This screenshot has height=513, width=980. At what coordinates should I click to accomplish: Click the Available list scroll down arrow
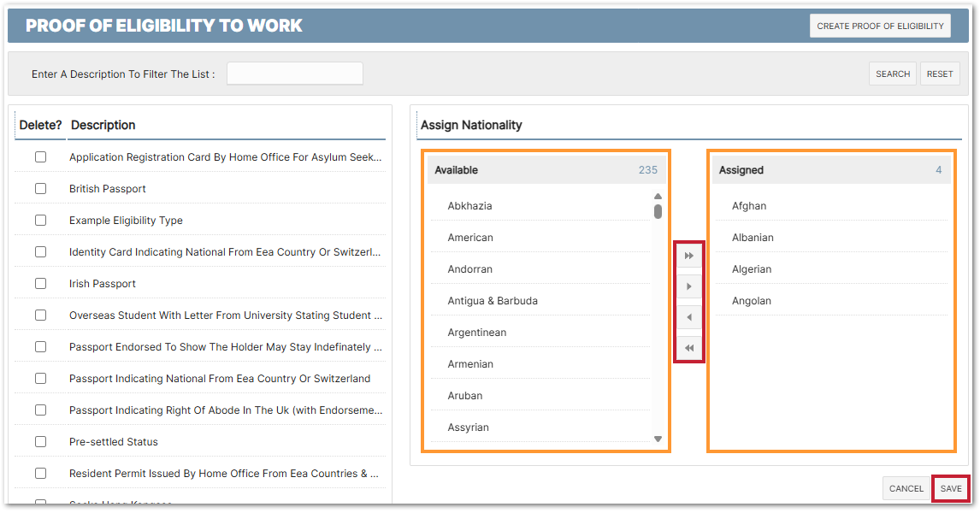(x=658, y=439)
